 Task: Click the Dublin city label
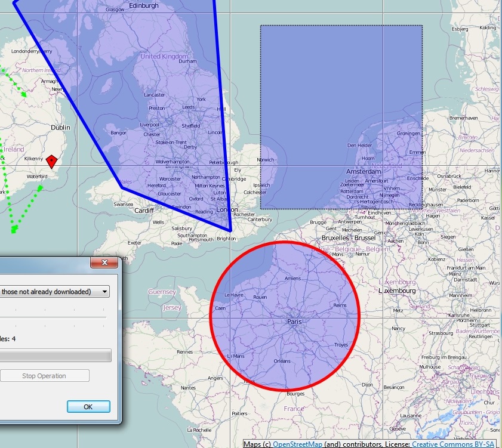pyautogui.click(x=60, y=127)
